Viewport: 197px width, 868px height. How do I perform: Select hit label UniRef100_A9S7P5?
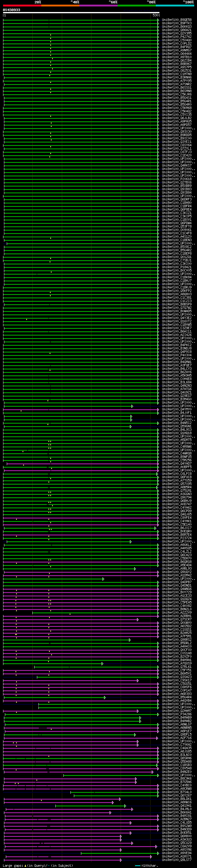pos(177,67)
